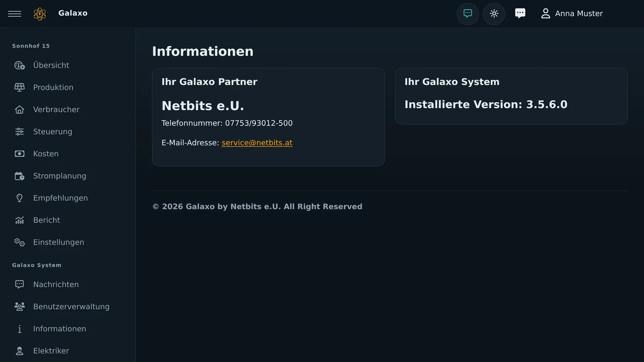
Task: Click the Bericht chart icon
Action: (x=19, y=220)
